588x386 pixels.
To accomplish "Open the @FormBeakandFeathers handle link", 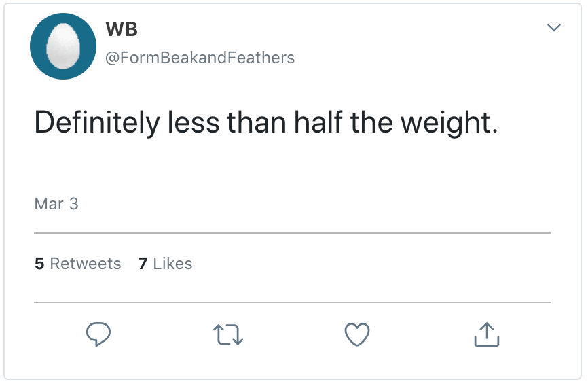I will tap(200, 58).
